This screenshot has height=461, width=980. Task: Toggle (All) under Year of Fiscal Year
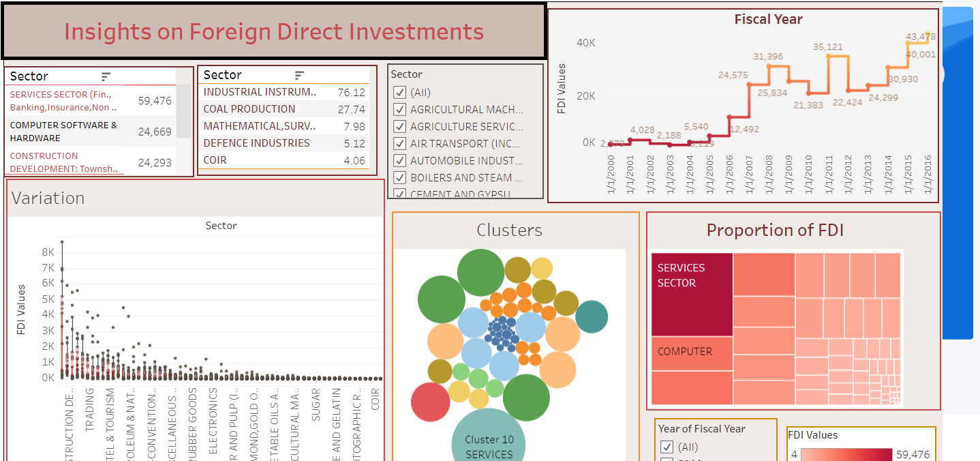tap(667, 447)
